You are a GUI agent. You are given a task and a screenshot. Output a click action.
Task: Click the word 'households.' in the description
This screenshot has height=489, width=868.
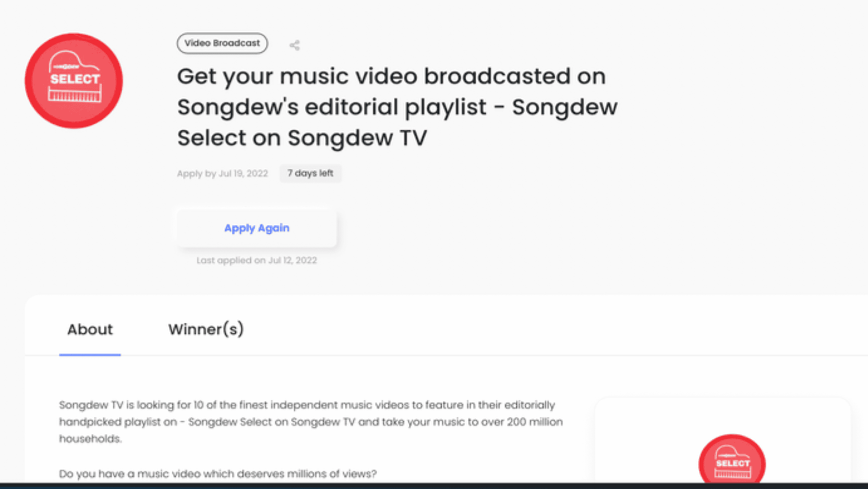[90, 438]
